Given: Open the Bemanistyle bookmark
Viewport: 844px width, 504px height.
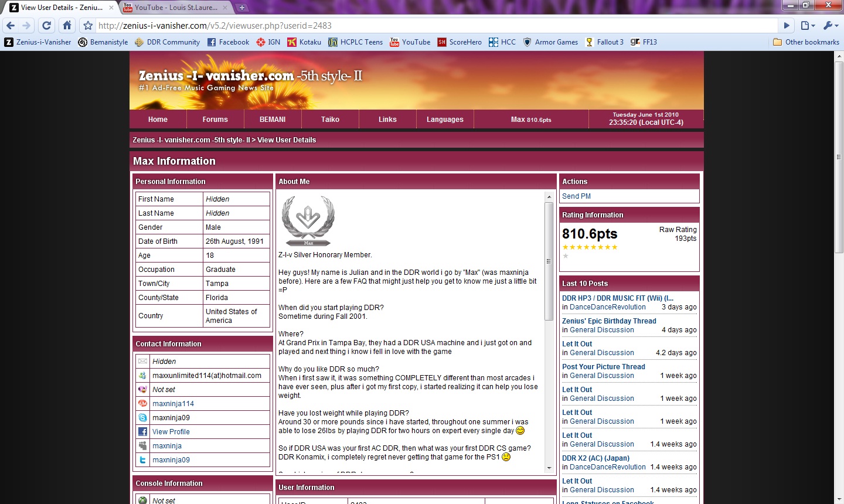Looking at the screenshot, I should (103, 42).
